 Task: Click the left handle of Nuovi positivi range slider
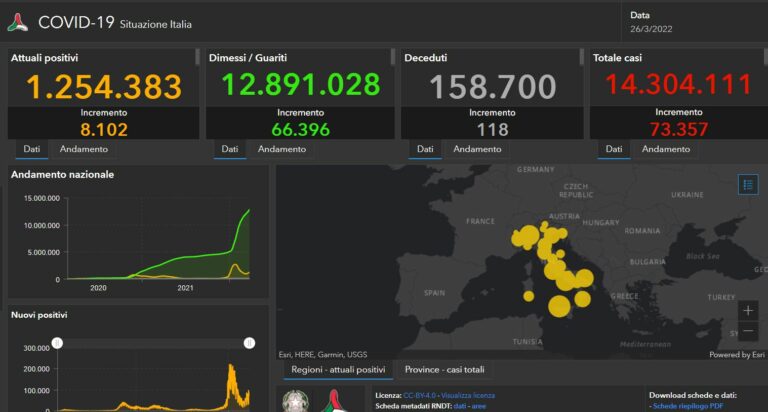pos(57,343)
